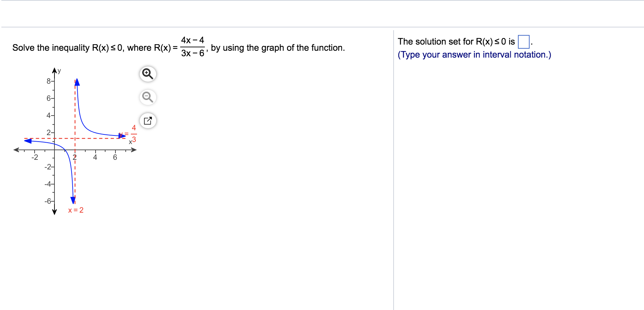Screen dimensions: 644x310
Task: Click the blue downward arrow near x = 2
Action: coord(73,200)
